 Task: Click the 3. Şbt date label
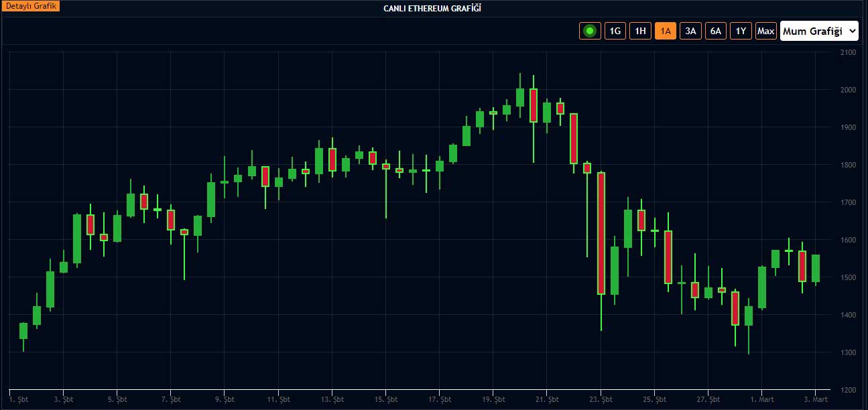click(x=64, y=399)
